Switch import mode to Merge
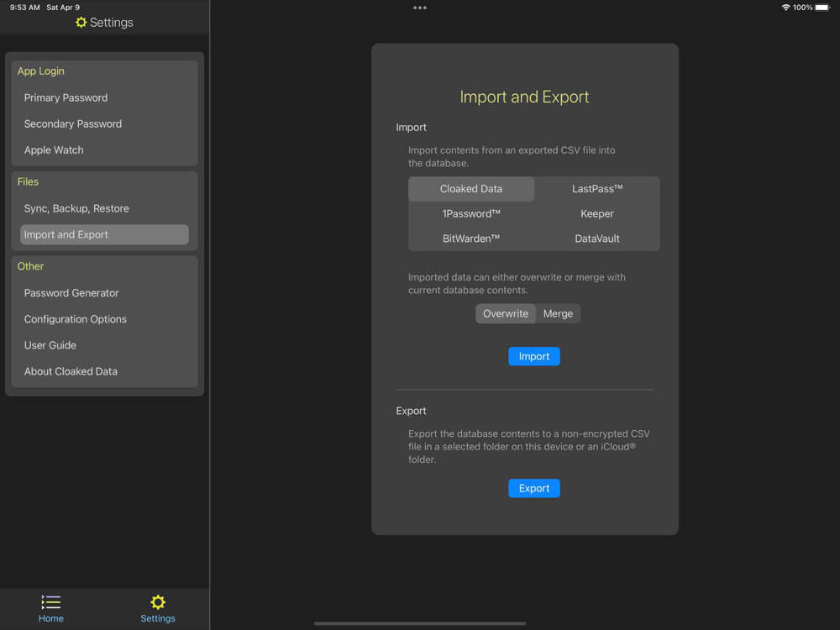 click(x=558, y=313)
